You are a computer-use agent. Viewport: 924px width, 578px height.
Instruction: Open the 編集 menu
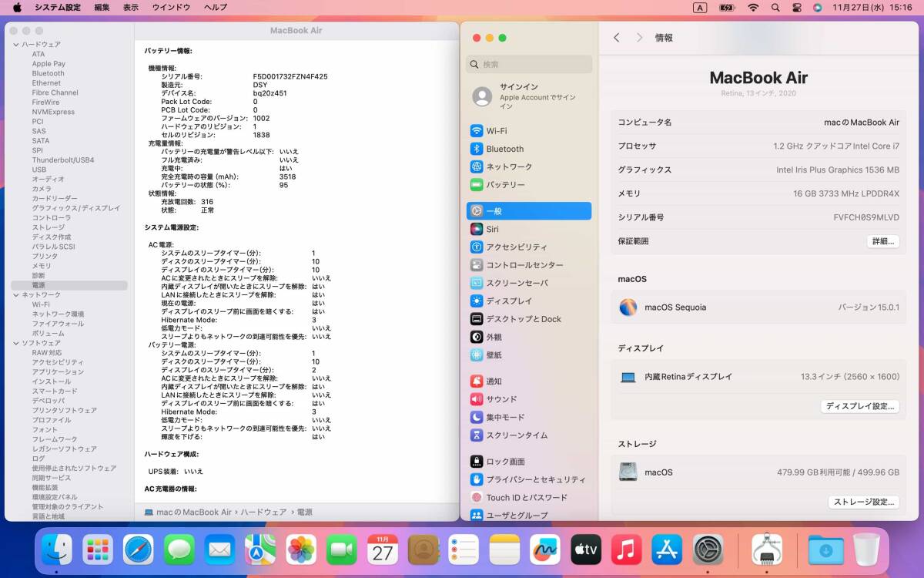pyautogui.click(x=102, y=7)
